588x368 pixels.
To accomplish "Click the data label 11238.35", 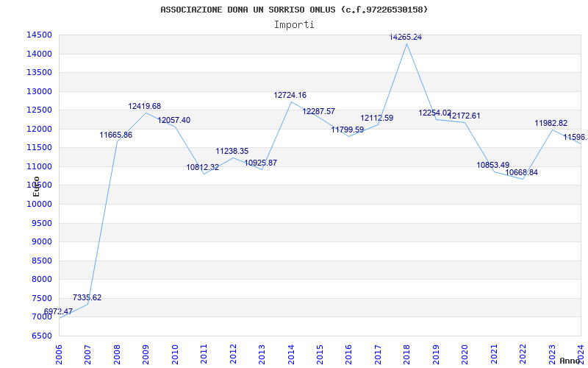I will coord(232,152).
